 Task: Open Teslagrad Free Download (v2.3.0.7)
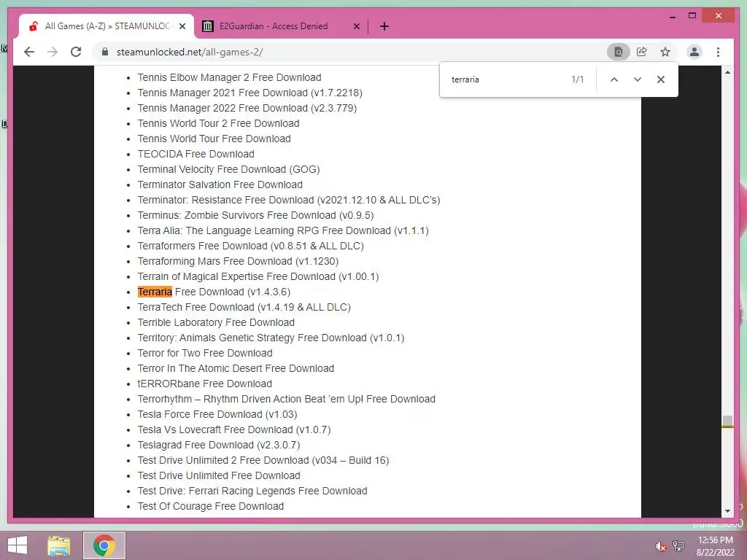tap(219, 445)
